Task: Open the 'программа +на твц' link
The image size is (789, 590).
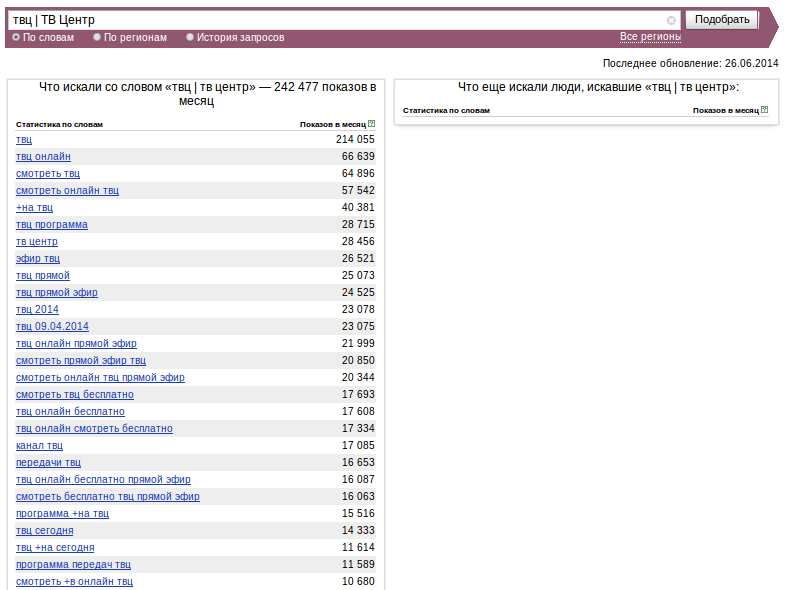Action: pyautogui.click(x=62, y=514)
